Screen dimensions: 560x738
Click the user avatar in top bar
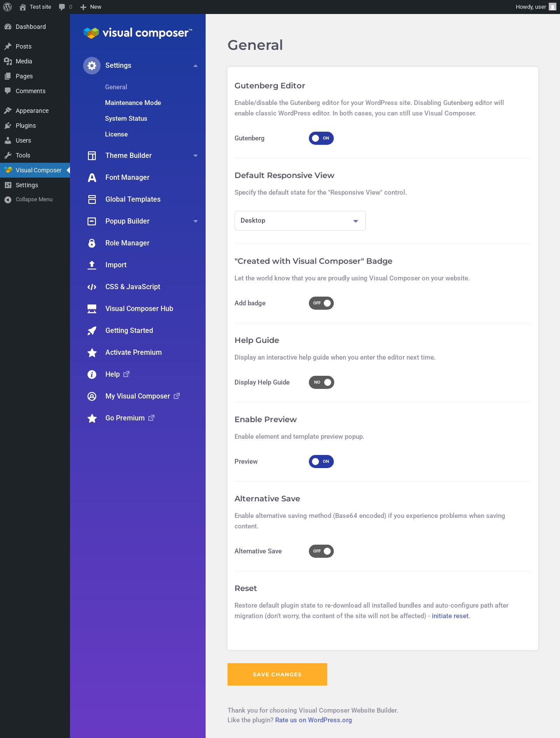tap(553, 7)
